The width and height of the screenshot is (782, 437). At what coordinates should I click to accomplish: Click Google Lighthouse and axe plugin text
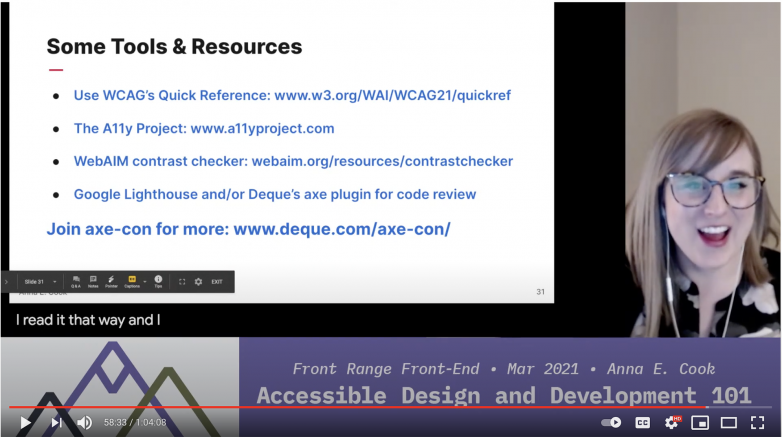click(x=275, y=194)
